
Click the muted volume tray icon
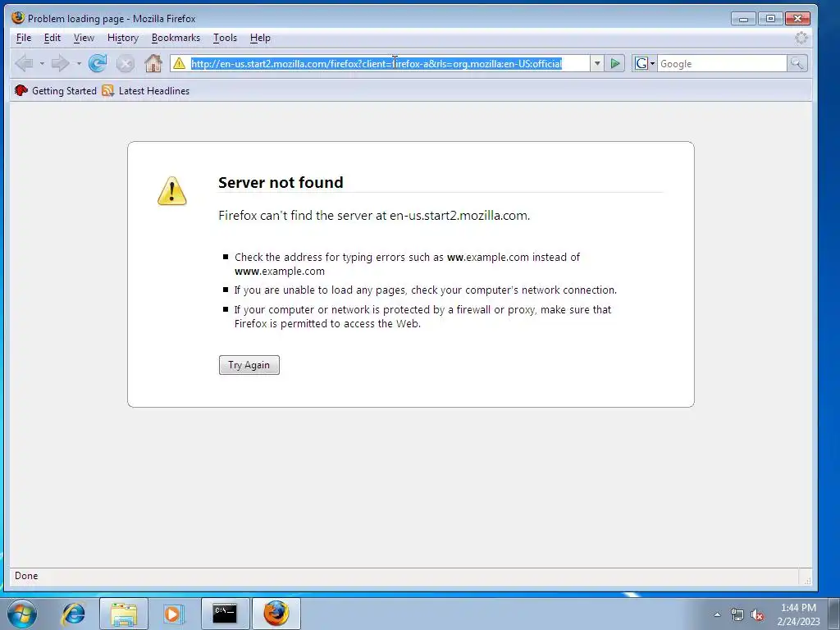[757, 614]
